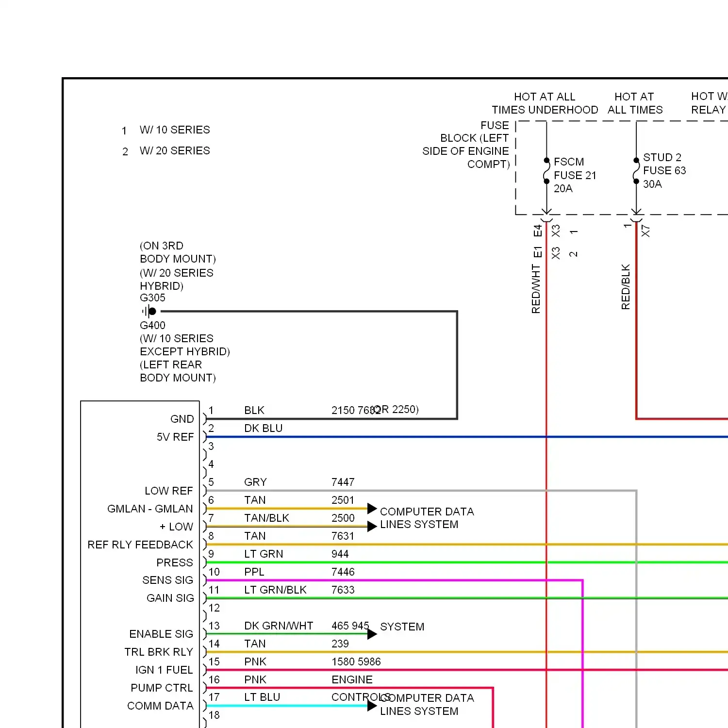Click the TRL BRK RLY terminal label
This screenshot has width=728, height=728.
pos(159,652)
